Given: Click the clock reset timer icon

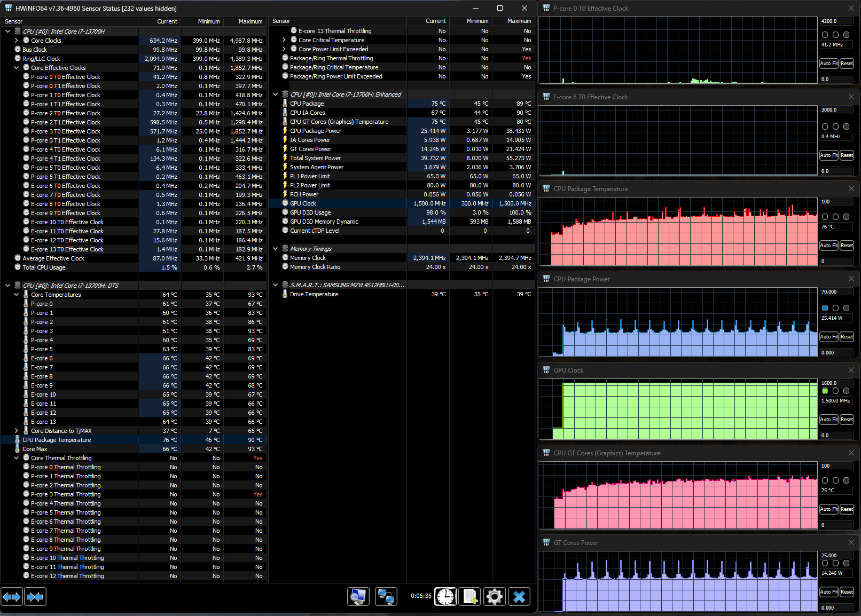Looking at the screenshot, I should 445,596.
